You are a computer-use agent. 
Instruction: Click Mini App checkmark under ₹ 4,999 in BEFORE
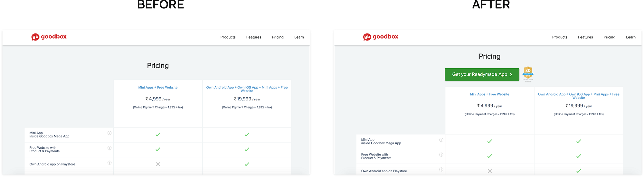158,135
